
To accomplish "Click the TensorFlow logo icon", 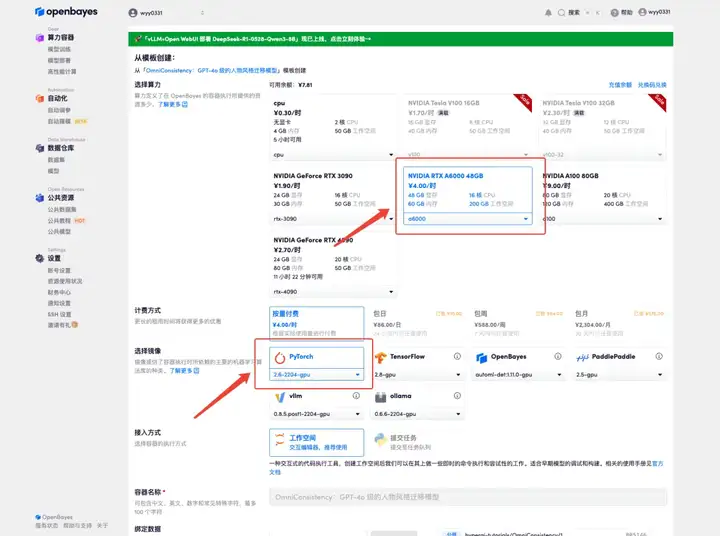I will (381, 357).
